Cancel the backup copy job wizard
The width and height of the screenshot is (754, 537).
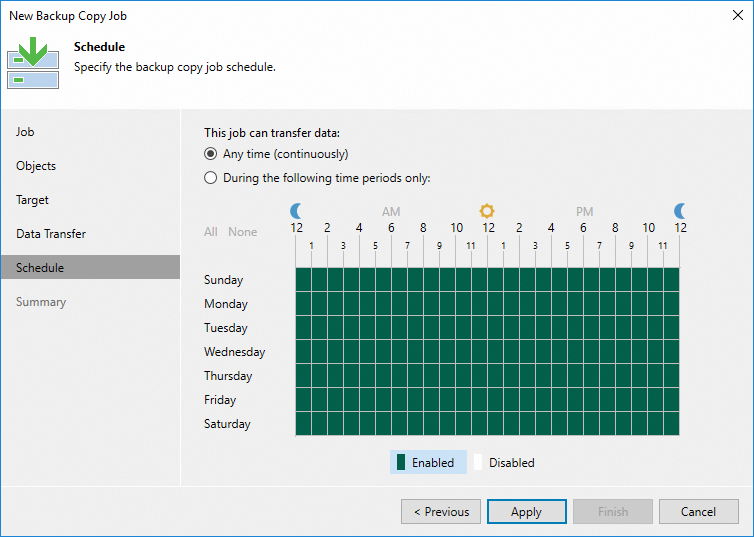[x=698, y=512]
